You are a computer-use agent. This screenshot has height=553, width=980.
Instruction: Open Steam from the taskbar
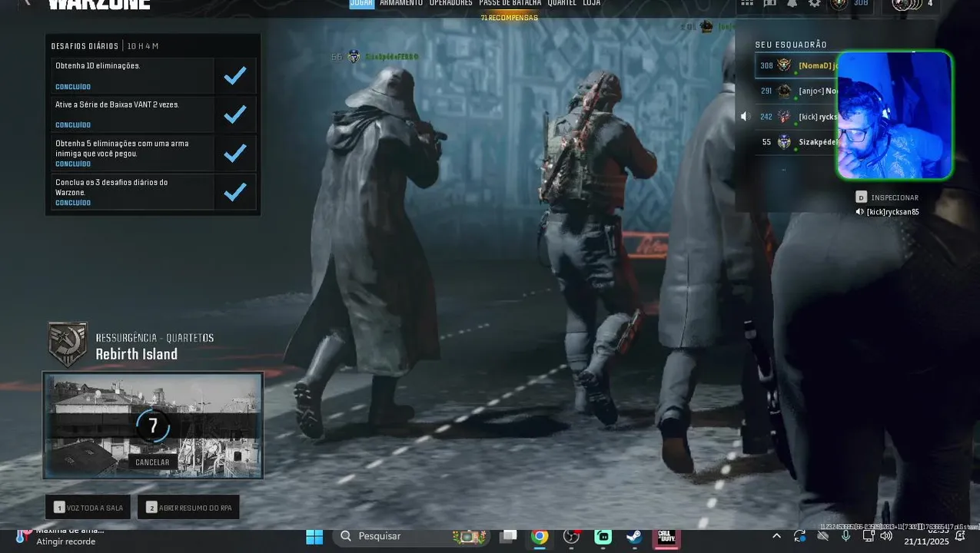635,536
